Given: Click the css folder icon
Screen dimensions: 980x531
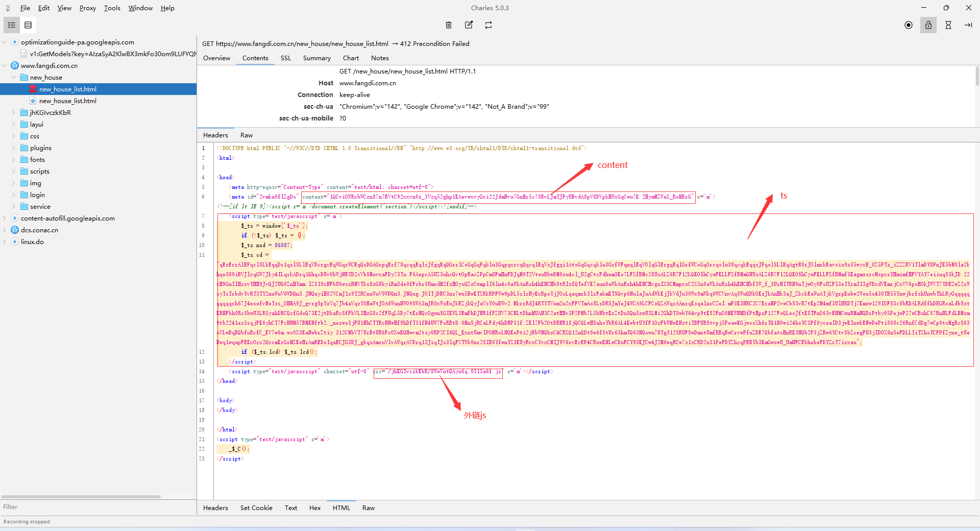Looking at the screenshot, I should [24, 136].
